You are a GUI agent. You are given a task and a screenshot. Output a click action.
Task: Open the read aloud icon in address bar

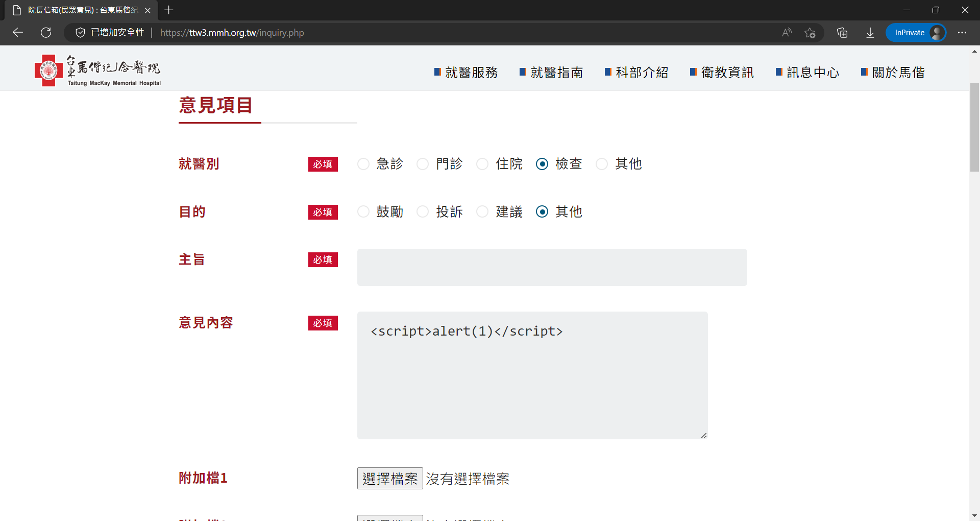click(787, 33)
